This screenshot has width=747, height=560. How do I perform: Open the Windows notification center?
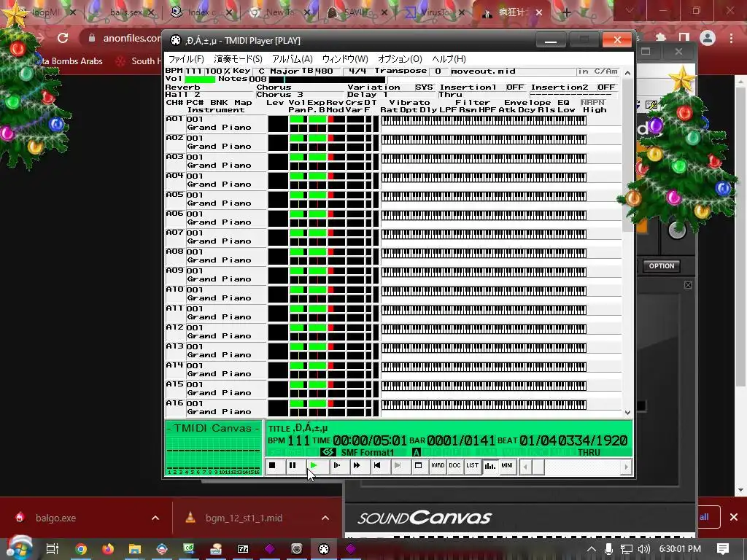tap(723, 549)
